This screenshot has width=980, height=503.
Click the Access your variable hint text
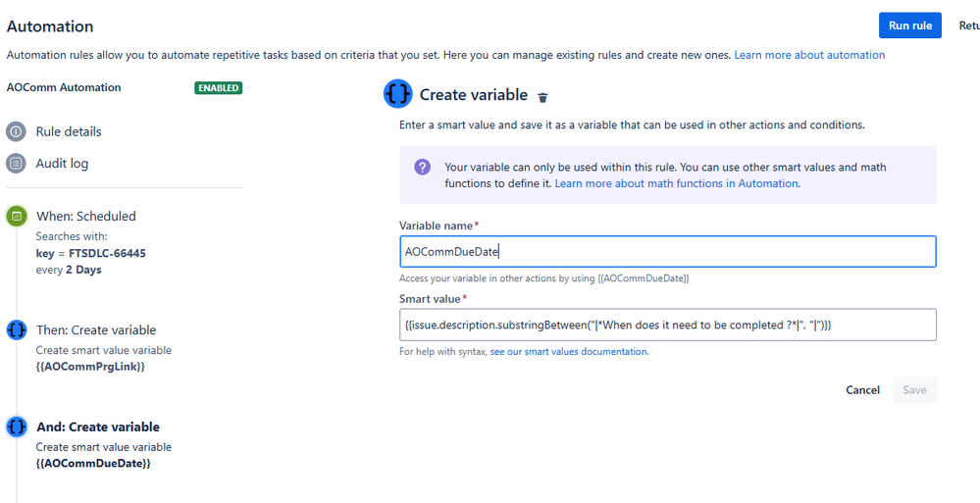pyautogui.click(x=544, y=278)
